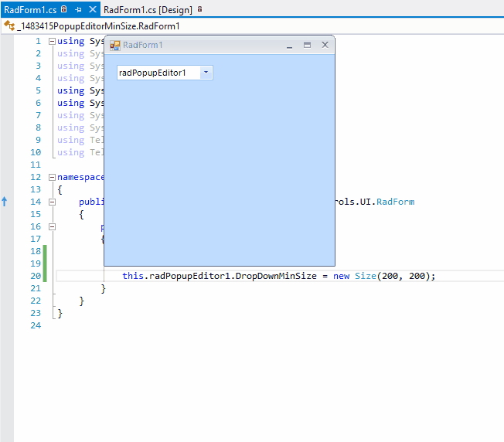Click lock icon on the Design tab
The image size is (504, 442).
200,9
